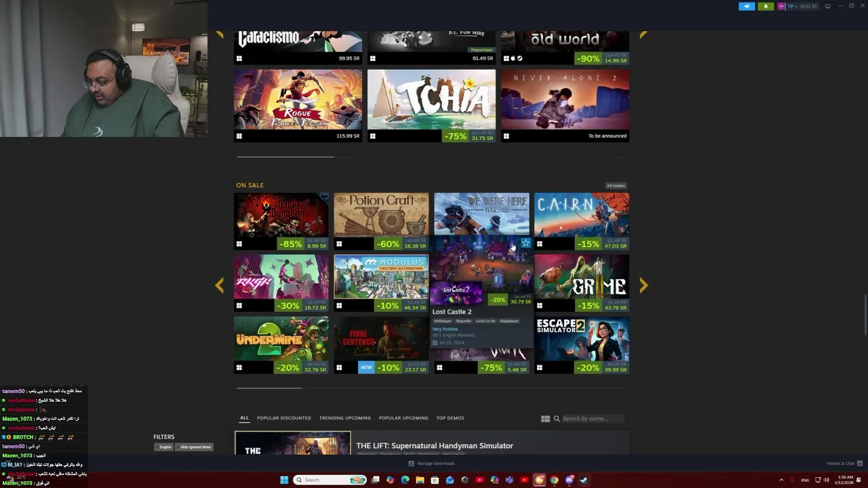868x488 pixels.
Task: Open The Rogue Prince of Persia capsule
Action: coord(298,106)
